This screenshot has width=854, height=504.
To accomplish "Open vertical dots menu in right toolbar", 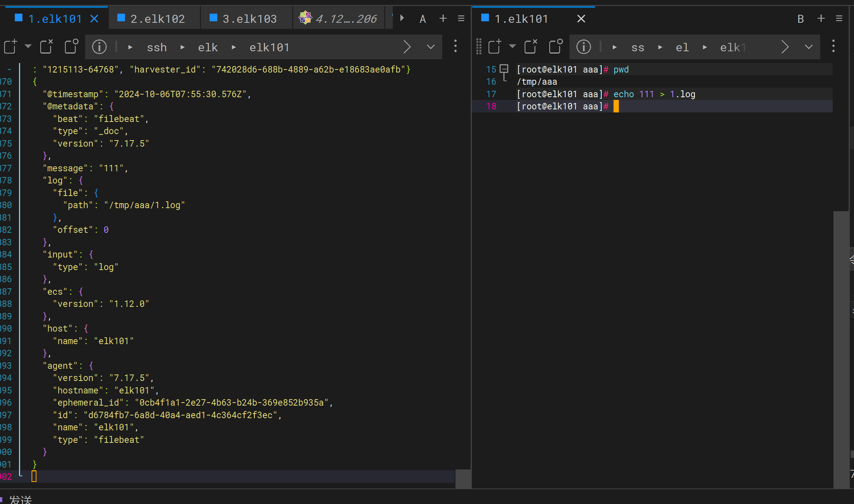I will [833, 46].
